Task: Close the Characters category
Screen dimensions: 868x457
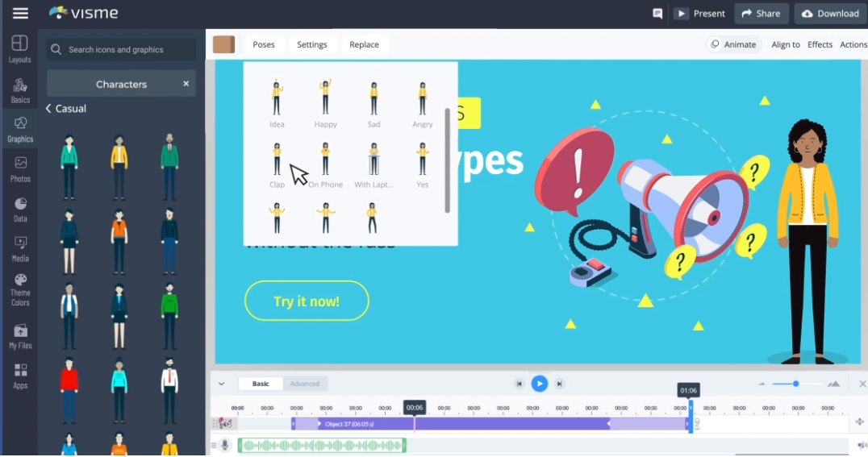Action: click(186, 84)
